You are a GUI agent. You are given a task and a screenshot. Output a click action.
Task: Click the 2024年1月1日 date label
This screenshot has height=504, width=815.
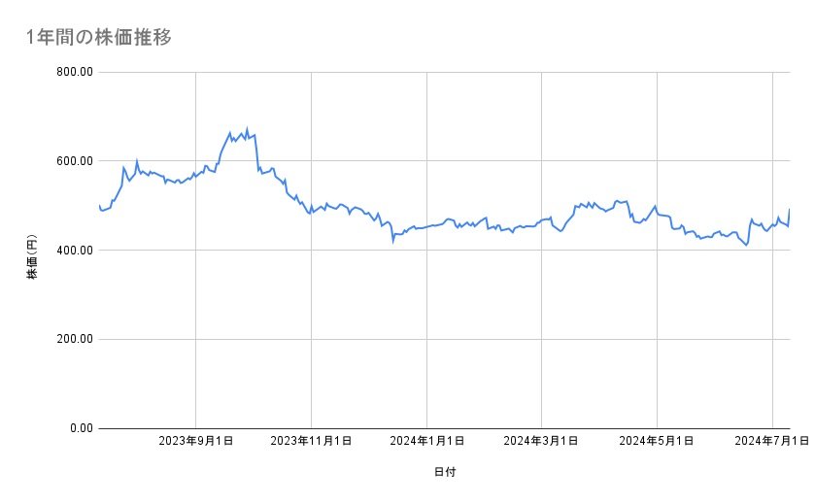click(427, 442)
